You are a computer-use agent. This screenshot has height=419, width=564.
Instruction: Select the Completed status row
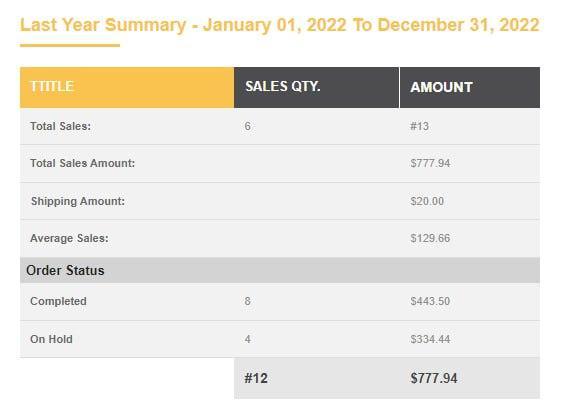coord(280,301)
